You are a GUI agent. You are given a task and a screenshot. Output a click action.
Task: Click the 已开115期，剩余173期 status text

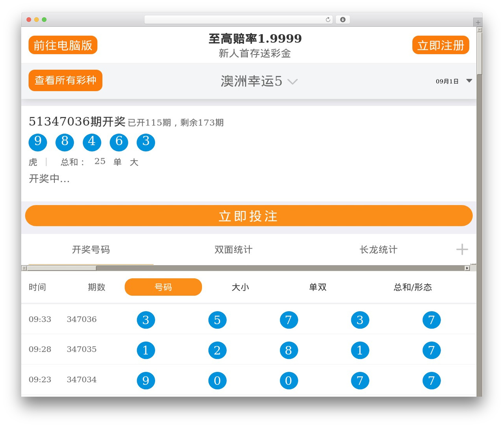point(176,123)
